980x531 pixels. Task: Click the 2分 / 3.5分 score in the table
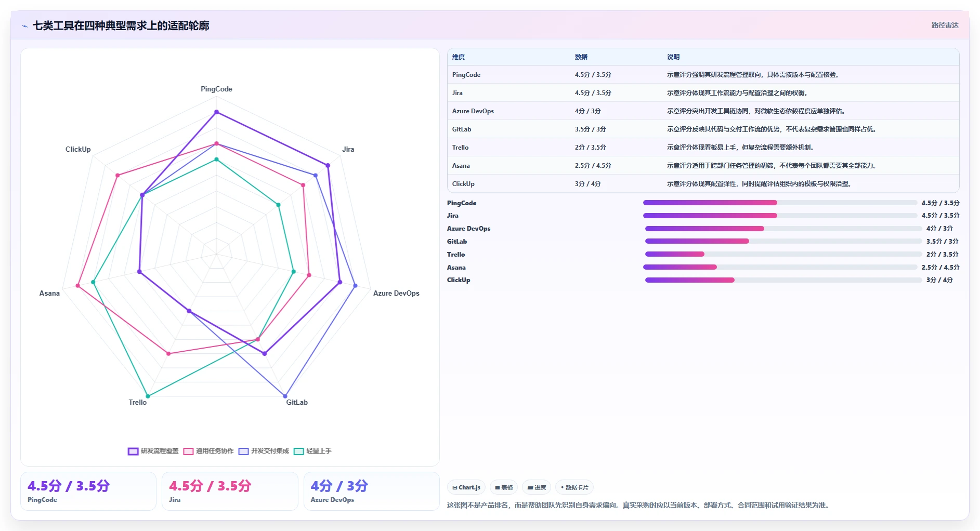(591, 148)
